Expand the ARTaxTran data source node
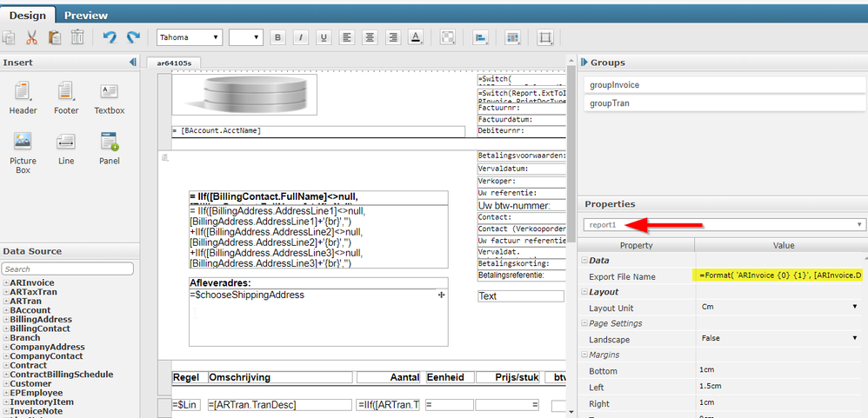868x418 pixels. [x=6, y=292]
